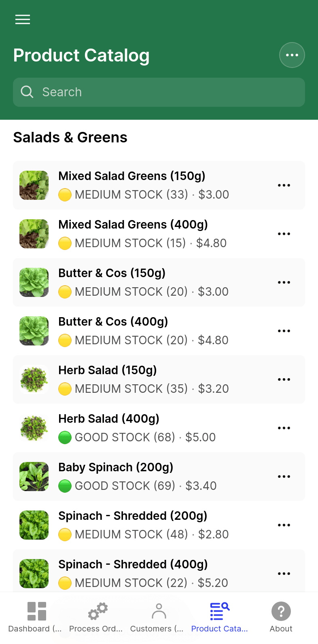
Task: Open Customers person icon tab
Action: [x=159, y=611]
